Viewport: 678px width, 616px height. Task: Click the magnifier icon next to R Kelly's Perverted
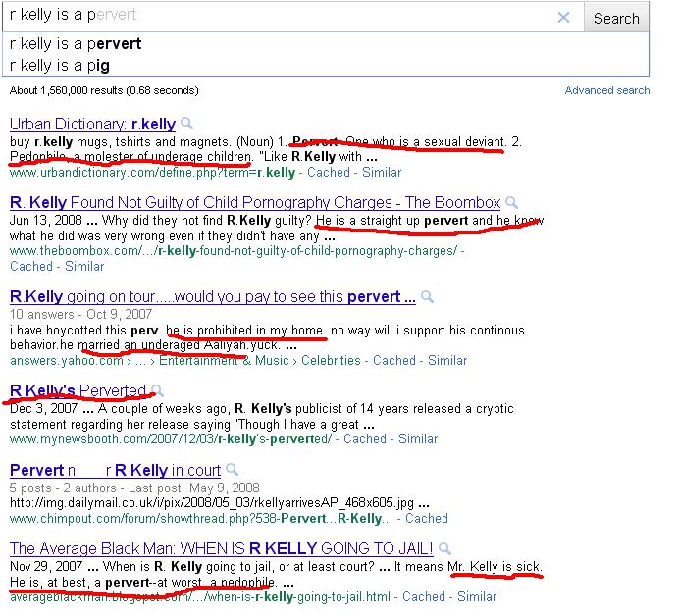click(158, 390)
